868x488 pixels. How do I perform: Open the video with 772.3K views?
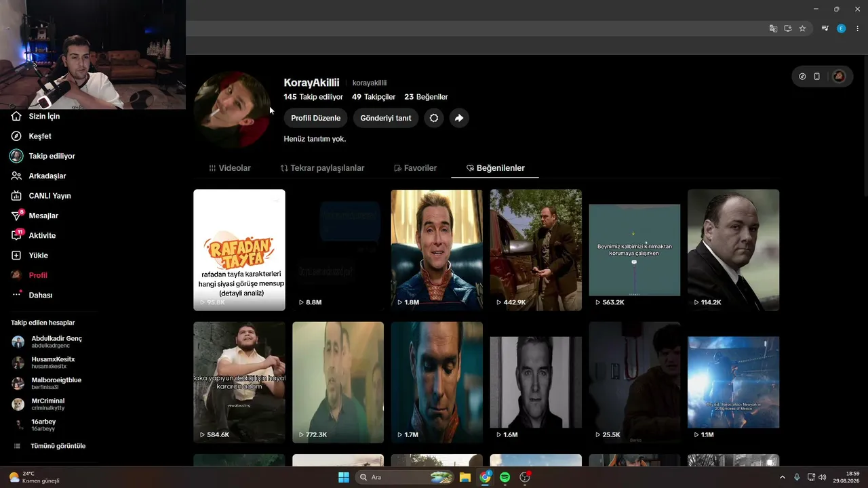tap(338, 382)
